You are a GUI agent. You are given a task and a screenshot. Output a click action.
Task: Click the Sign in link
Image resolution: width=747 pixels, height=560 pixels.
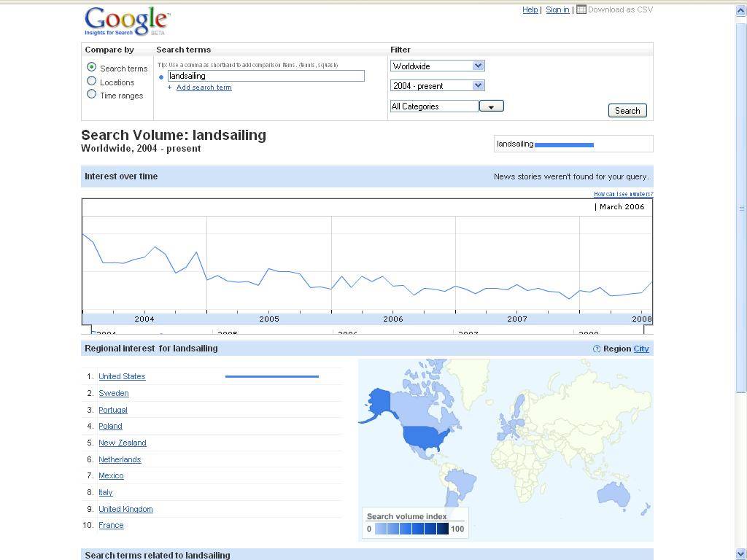click(x=557, y=9)
